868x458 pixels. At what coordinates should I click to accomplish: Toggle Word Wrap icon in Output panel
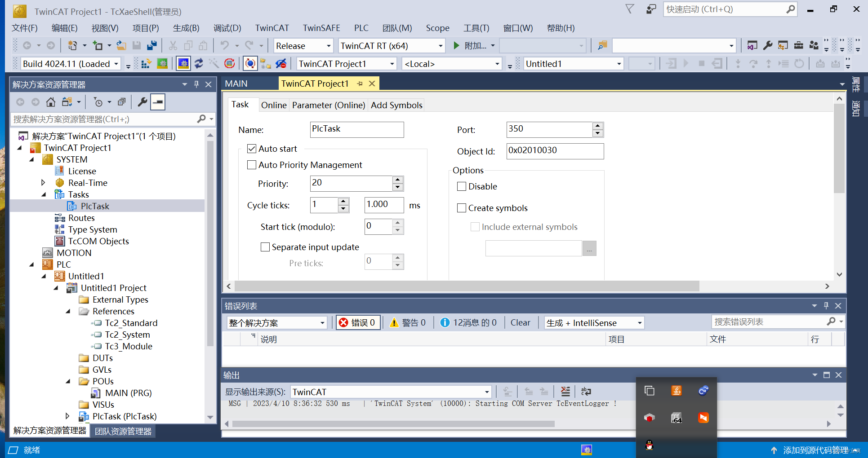click(586, 392)
